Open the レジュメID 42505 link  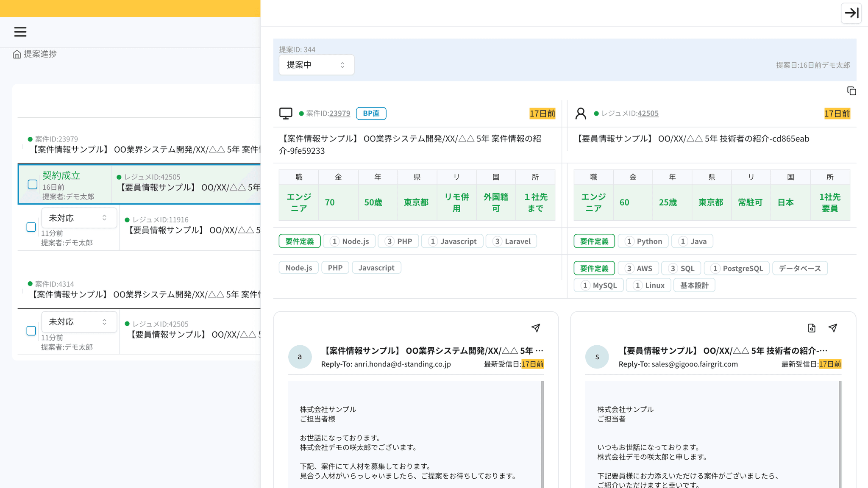pos(648,114)
